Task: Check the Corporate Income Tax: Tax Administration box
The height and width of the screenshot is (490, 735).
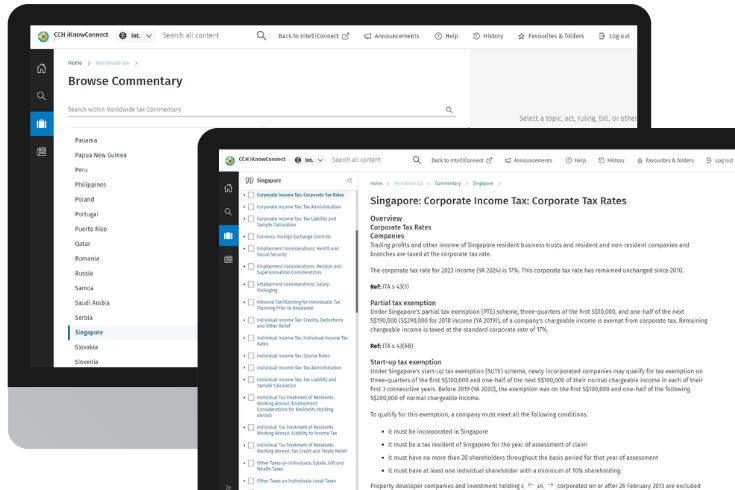Action: click(250, 206)
